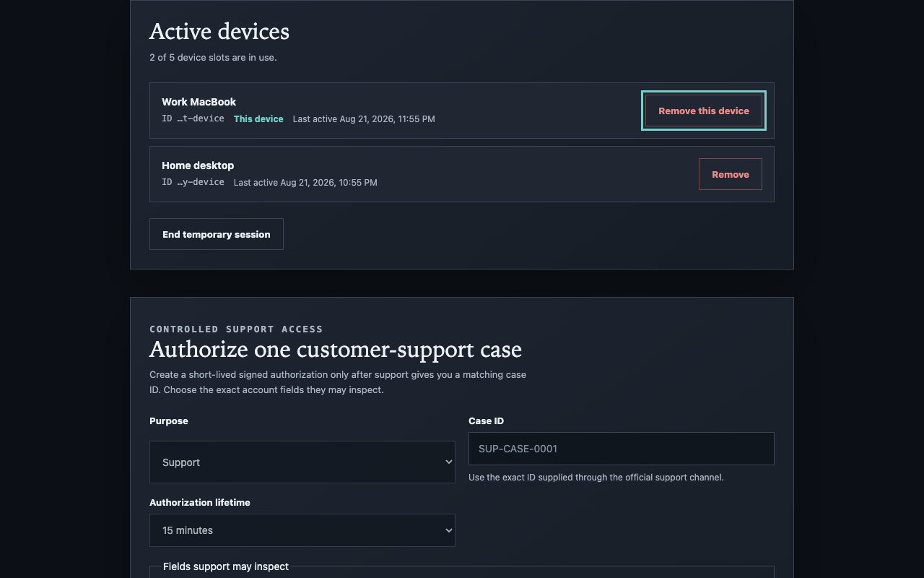Open the Purpose dropdown showing Support
This screenshot has width=924, height=578.
coord(302,462)
